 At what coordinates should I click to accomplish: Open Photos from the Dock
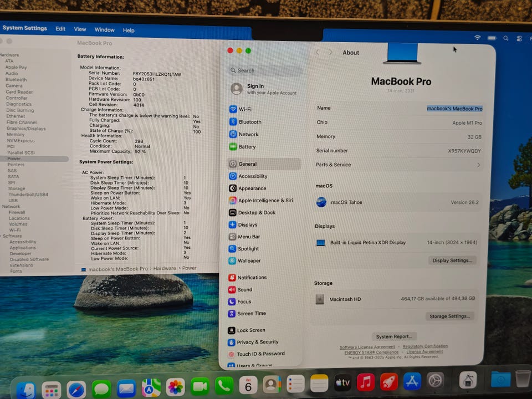coord(176,387)
